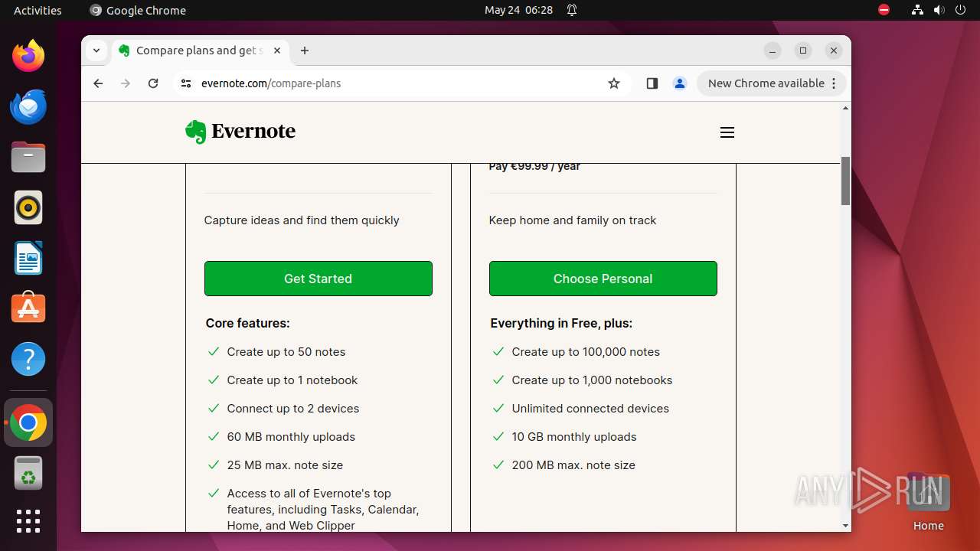Click the 'Core features:' heading

(x=247, y=324)
